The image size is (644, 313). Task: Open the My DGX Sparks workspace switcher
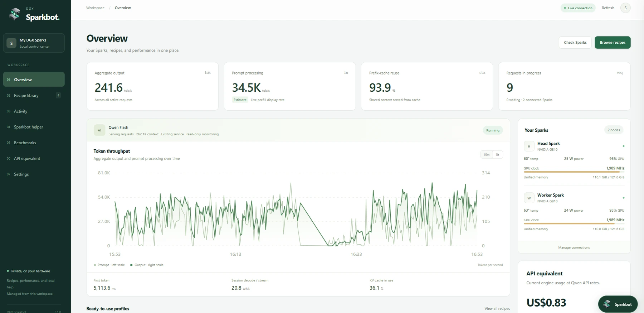(34, 43)
